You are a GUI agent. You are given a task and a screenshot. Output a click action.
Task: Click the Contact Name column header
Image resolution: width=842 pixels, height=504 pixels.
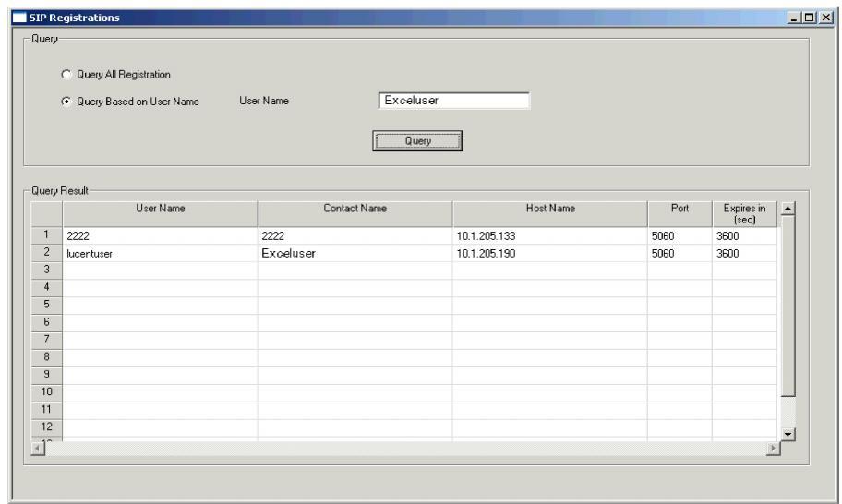click(355, 210)
